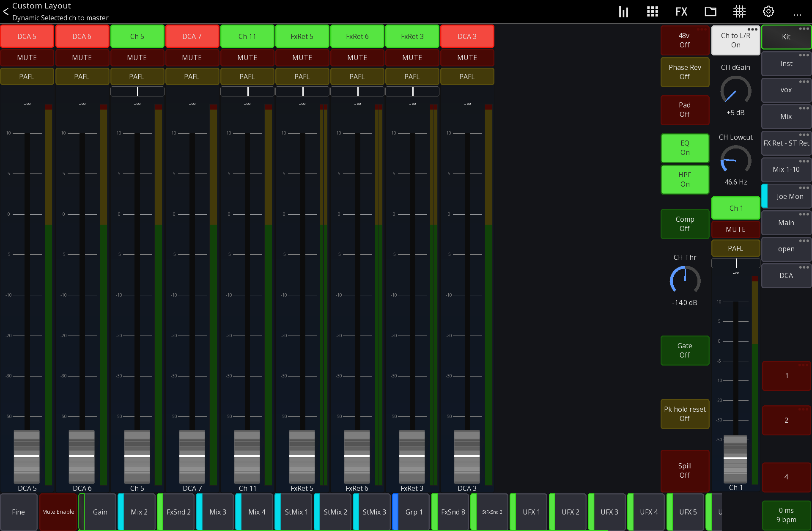The width and height of the screenshot is (812, 531).
Task: Click the FxRet 3 pan slider
Action: point(412,91)
